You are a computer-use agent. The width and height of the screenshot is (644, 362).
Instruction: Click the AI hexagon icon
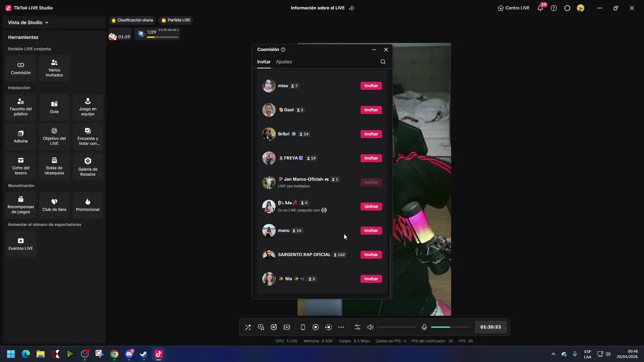(274, 327)
